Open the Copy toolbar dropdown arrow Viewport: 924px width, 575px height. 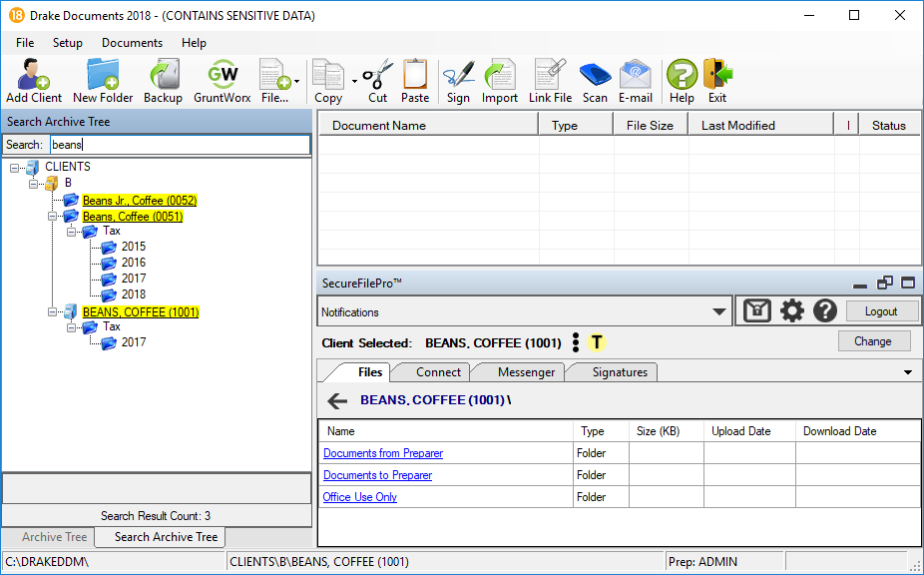[x=354, y=82]
